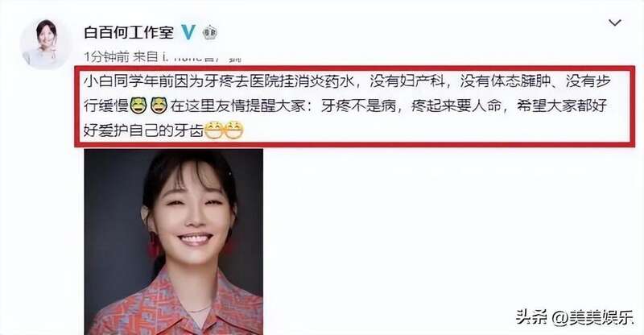The height and width of the screenshot is (335, 644).
Task: Click the grinning emoji right after 牙齿
Action: 213,130
